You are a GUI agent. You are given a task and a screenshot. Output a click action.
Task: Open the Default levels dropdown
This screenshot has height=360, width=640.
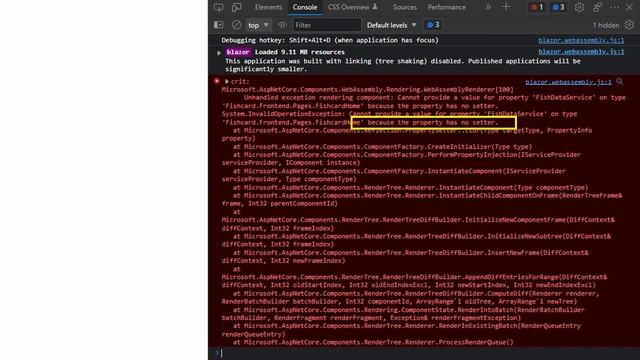click(x=391, y=25)
